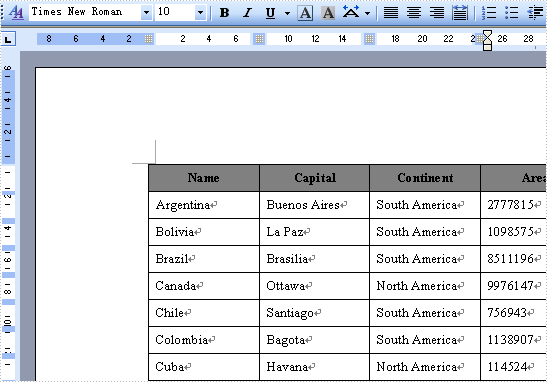
Task: Align text right
Action: tap(437, 13)
